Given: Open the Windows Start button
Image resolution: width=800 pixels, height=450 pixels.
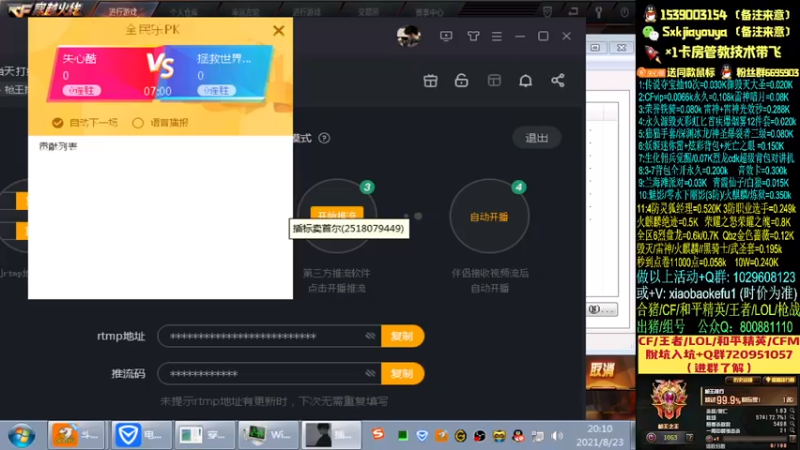Looking at the screenshot, I should pos(21,436).
